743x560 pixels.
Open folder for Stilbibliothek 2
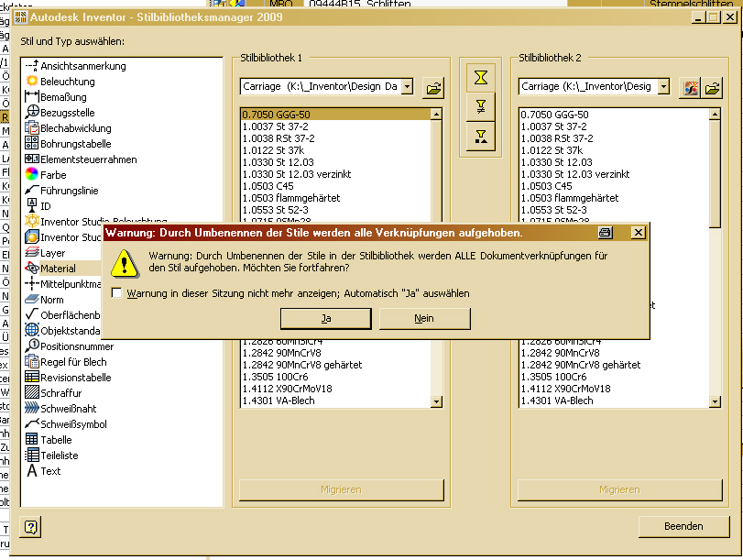pyautogui.click(x=712, y=88)
